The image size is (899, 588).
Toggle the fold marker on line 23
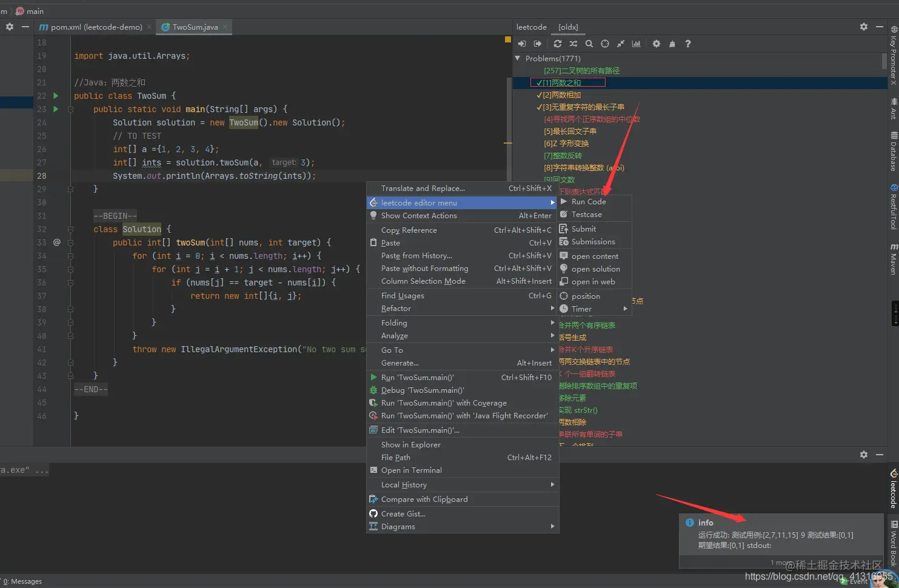pos(70,109)
